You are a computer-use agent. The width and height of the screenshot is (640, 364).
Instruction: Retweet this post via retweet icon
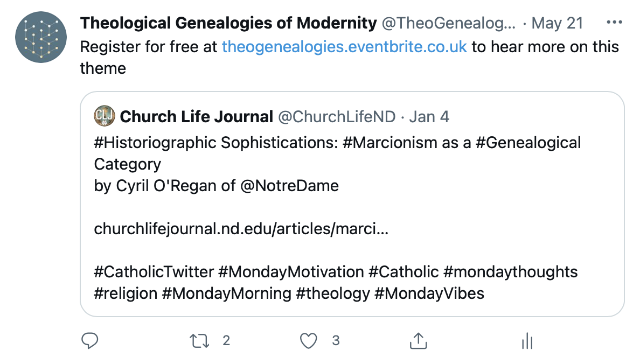pos(200,340)
